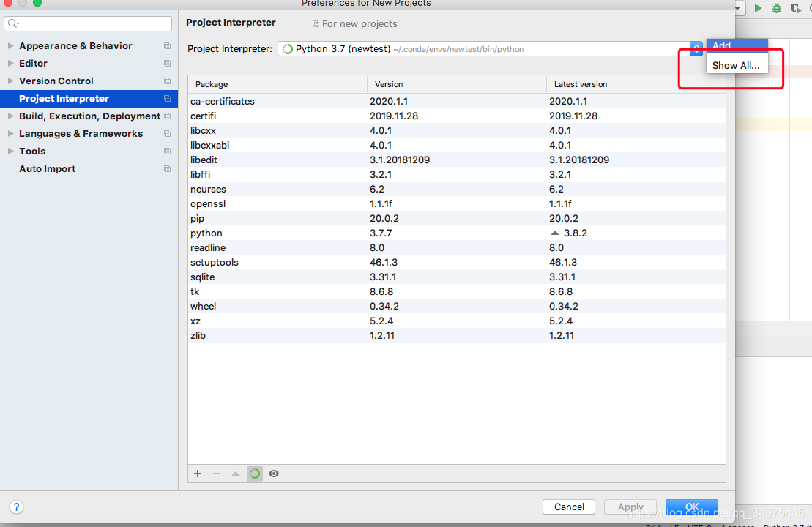
Task: Select Project Interpreter in the sidebar
Action: 89,98
